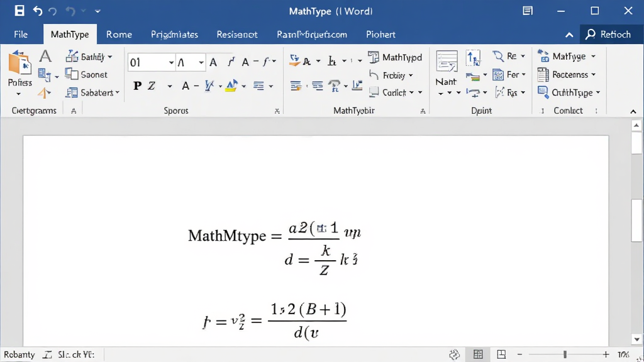Expand the Pofiess dropdown arrow

click(18, 94)
